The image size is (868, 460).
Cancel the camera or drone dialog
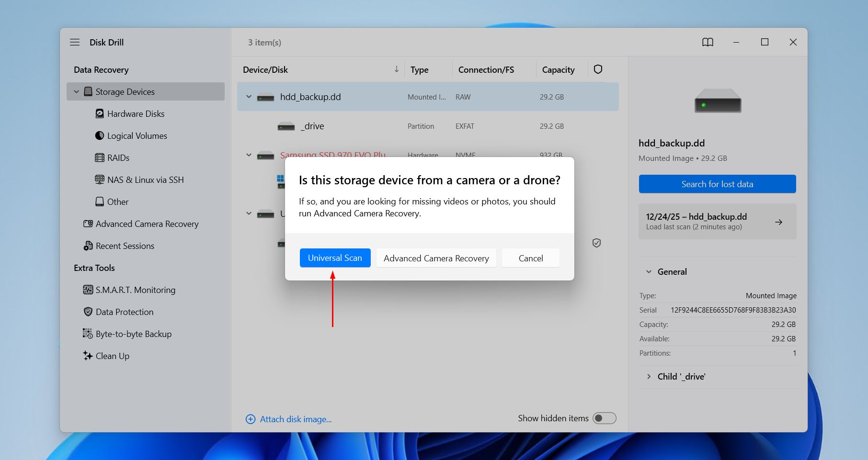(x=530, y=258)
